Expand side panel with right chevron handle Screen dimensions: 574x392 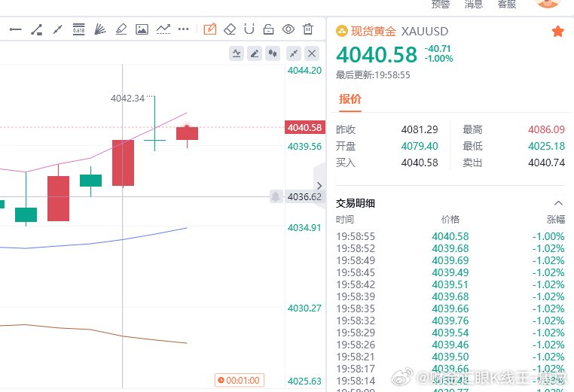319,186
